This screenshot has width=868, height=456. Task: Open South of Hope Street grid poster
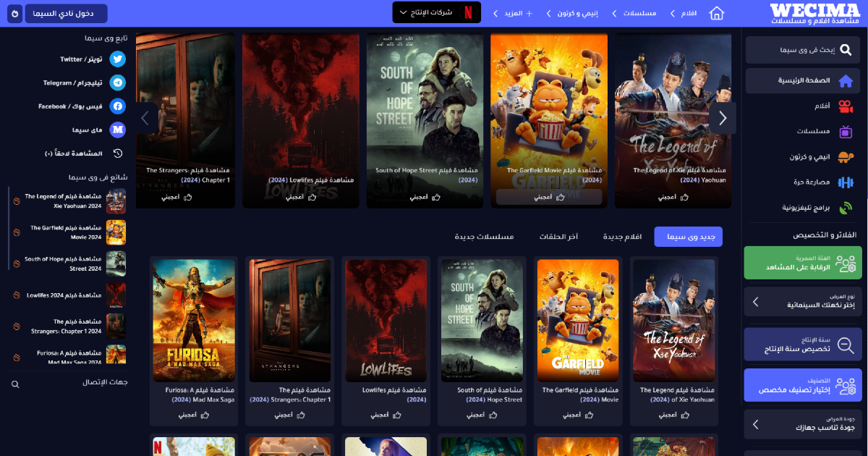click(482, 321)
